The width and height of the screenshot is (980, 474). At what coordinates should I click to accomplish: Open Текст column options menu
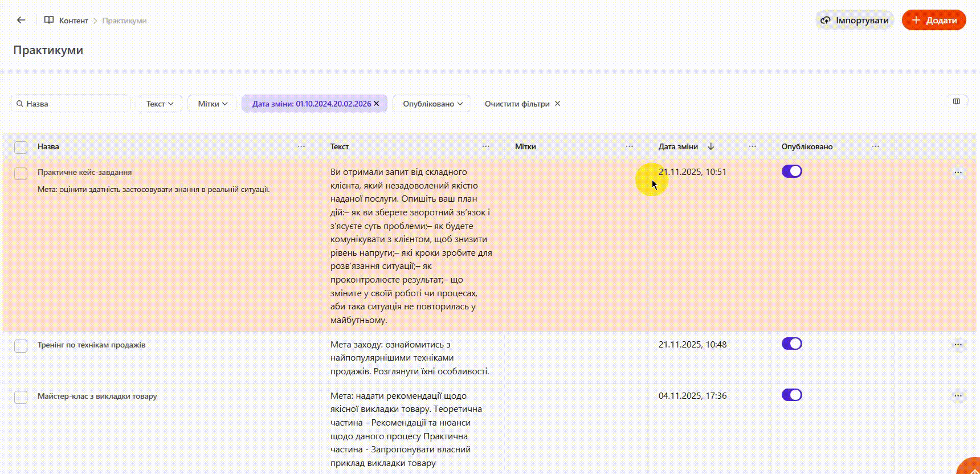tap(485, 146)
